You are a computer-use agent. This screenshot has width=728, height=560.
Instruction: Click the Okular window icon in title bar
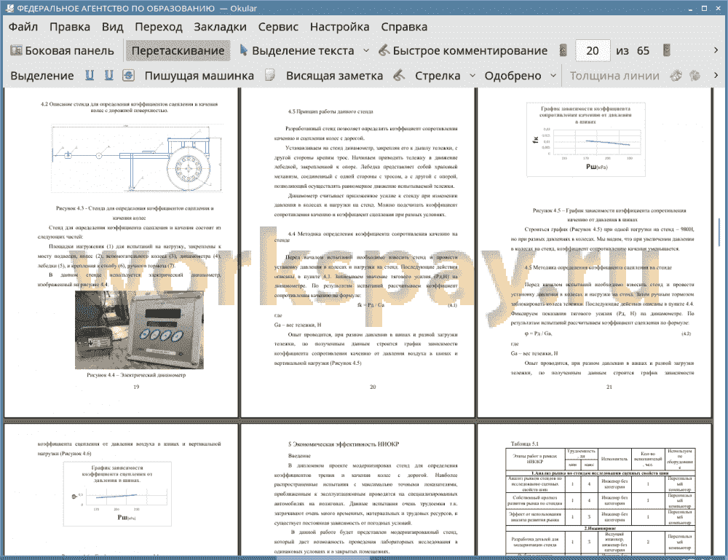pyautogui.click(x=9, y=8)
